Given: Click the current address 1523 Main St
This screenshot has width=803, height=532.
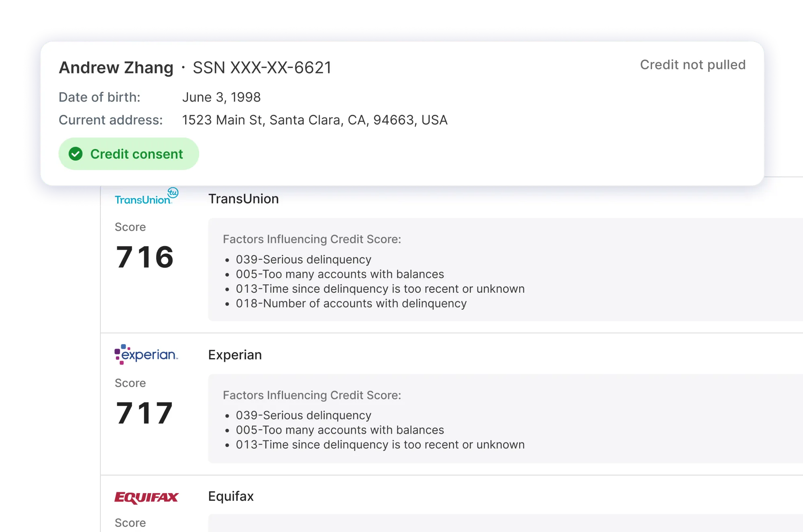Looking at the screenshot, I should tap(315, 120).
